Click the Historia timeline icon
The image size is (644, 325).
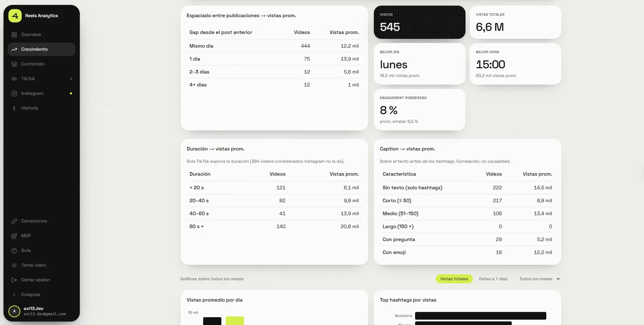coord(14,108)
